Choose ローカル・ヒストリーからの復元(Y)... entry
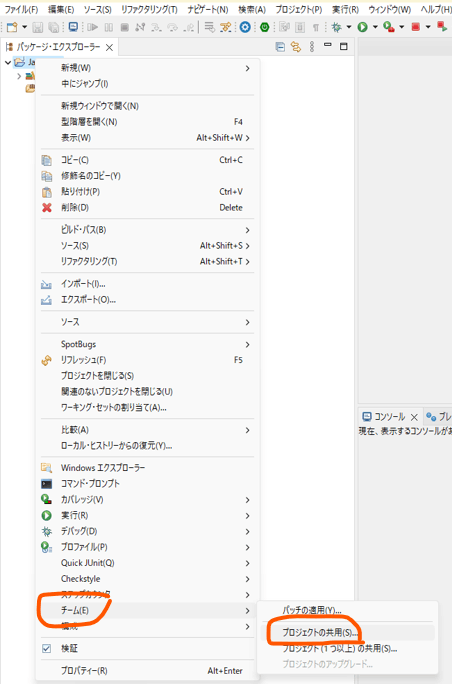The height and width of the screenshot is (684, 452). (x=147, y=446)
